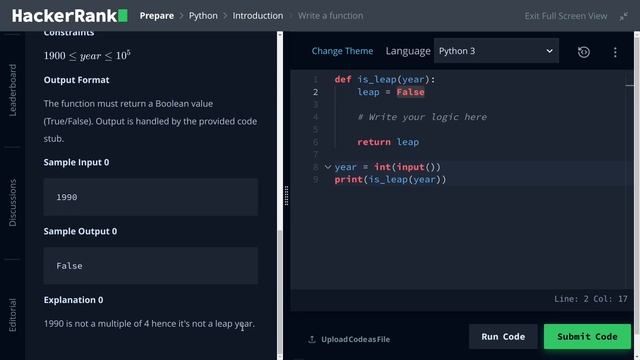Open the Discussions side tab
Image resolution: width=640 pixels, height=360 pixels.
[13, 202]
